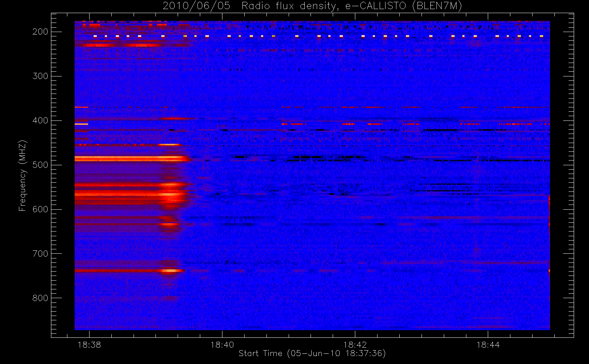Click the 18:42 time tick label
Viewport: 589px width, 364px height.
355,345
